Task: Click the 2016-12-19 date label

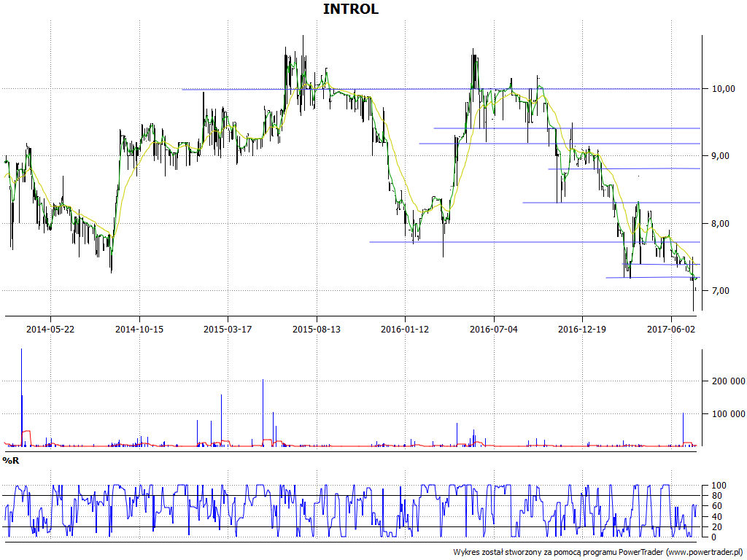Action: (x=582, y=329)
